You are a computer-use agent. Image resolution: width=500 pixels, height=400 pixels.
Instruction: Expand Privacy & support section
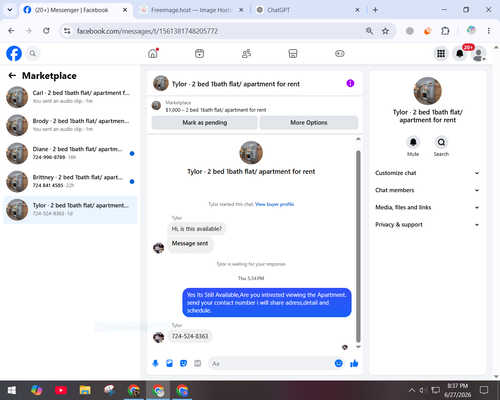(427, 225)
